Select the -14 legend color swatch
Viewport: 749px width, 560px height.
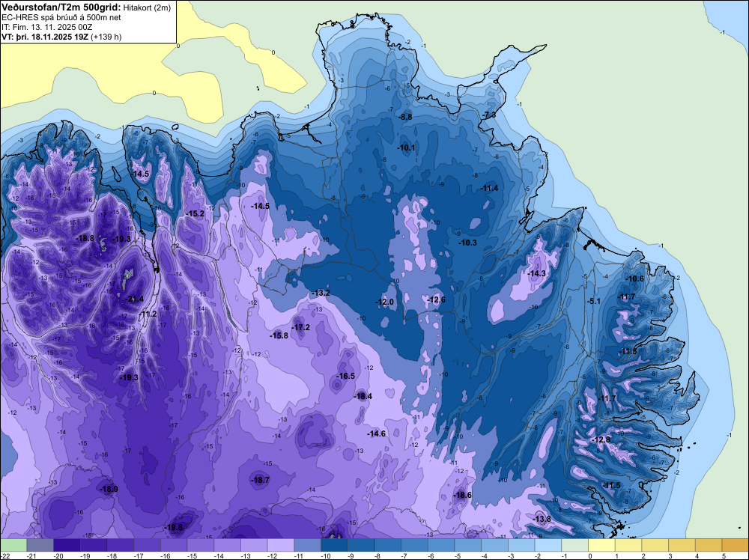pyautogui.click(x=228, y=545)
